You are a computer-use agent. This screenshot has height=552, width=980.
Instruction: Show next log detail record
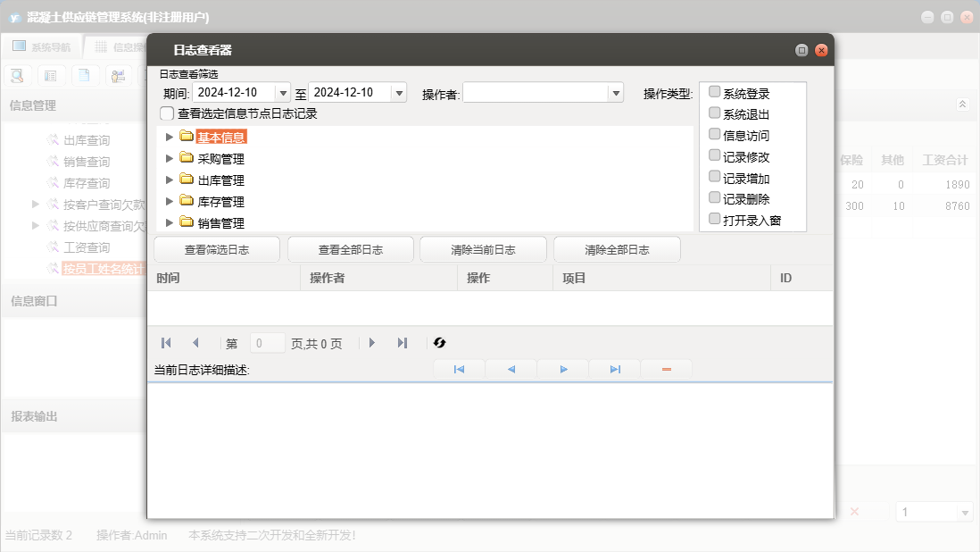[563, 369]
